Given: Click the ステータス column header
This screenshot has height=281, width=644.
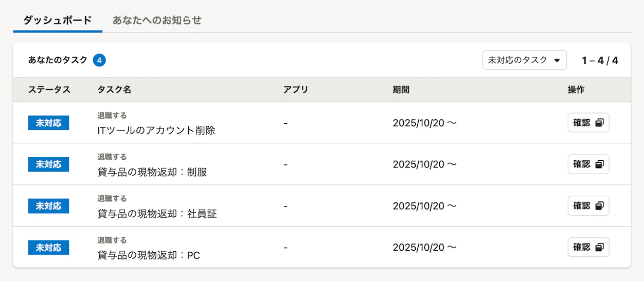Looking at the screenshot, I should click(49, 90).
